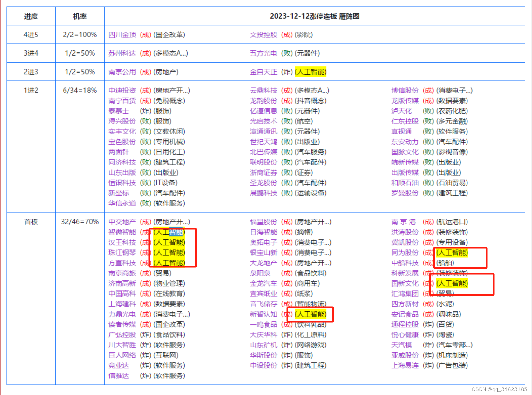
Task: Click the 进度 column header
Action: 31,16
